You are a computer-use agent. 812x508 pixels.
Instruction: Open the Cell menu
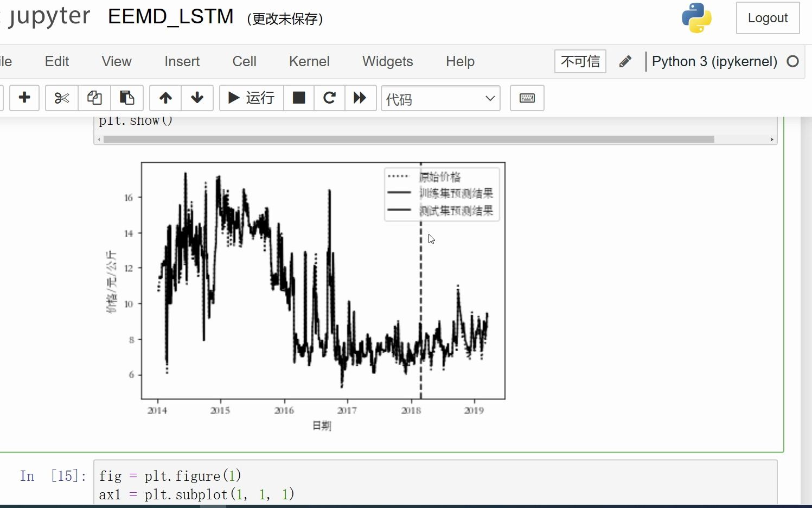245,61
